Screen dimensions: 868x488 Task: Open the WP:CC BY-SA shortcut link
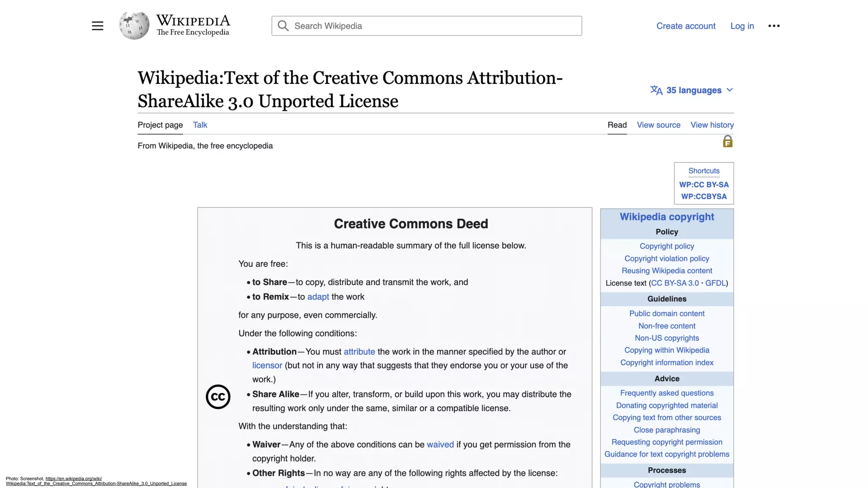(704, 185)
